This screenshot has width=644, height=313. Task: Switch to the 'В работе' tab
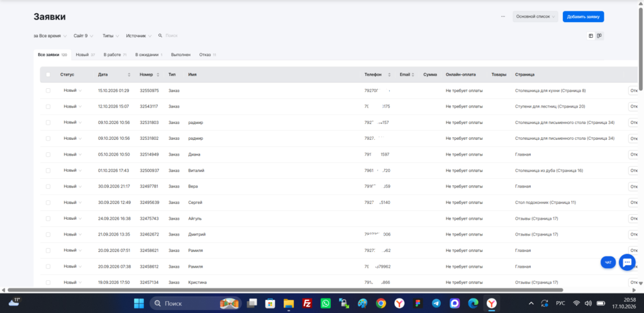click(114, 55)
